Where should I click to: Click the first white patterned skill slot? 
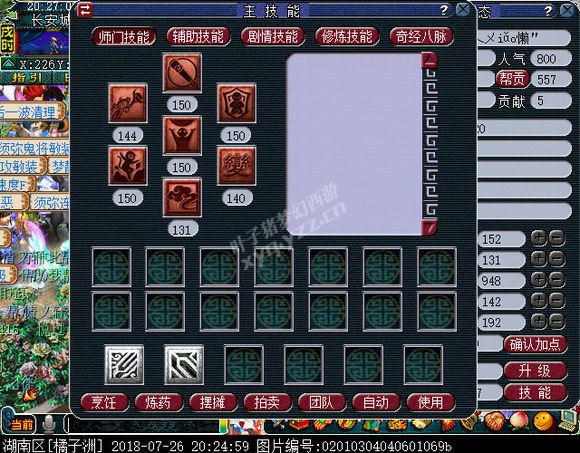pos(124,365)
